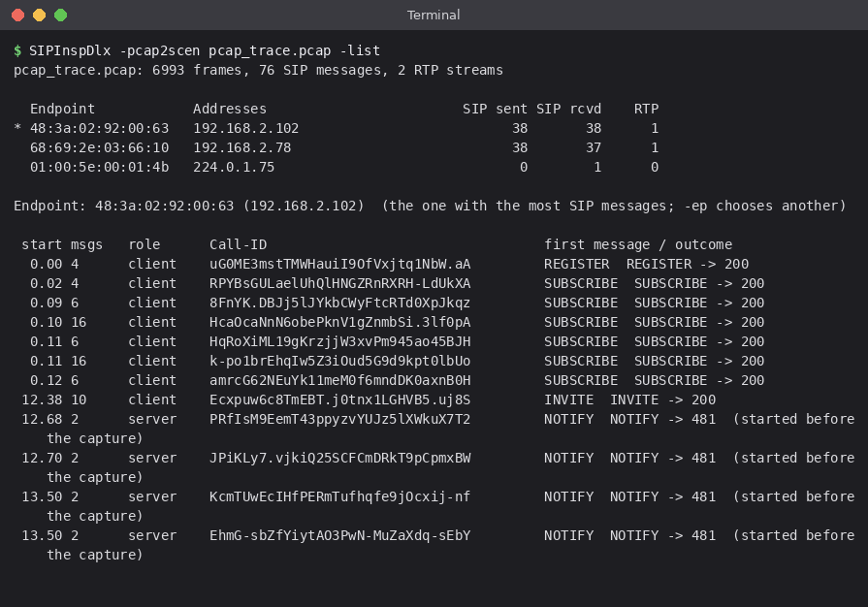868x607 pixels.
Task: Click start time 12.38 of INVITE row
Action: coord(42,399)
